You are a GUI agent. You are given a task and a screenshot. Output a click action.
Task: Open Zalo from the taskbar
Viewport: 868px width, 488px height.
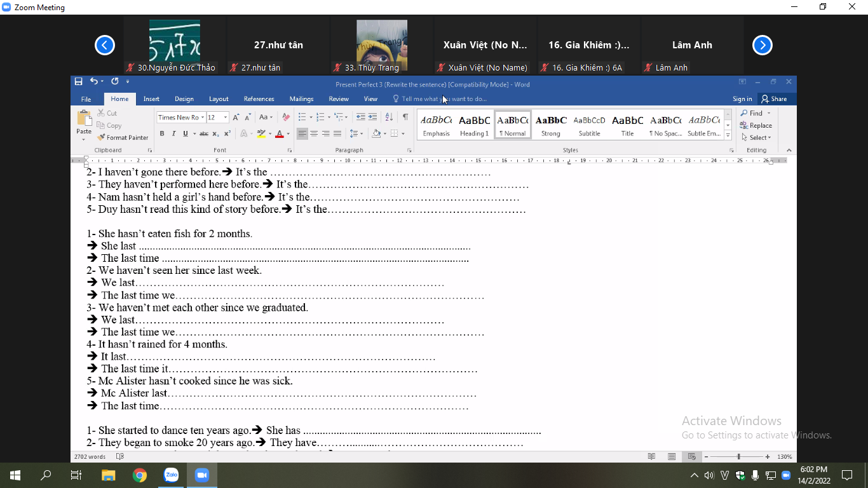pyautogui.click(x=171, y=475)
